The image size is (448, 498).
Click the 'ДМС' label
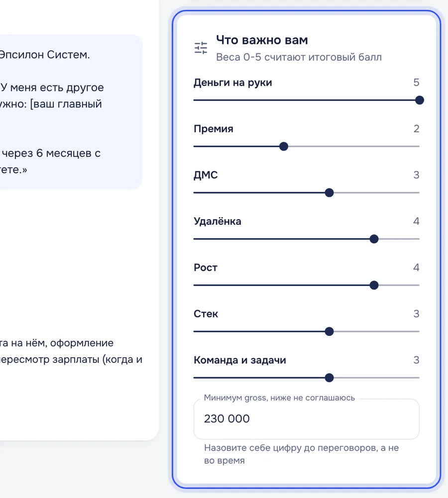coord(206,175)
